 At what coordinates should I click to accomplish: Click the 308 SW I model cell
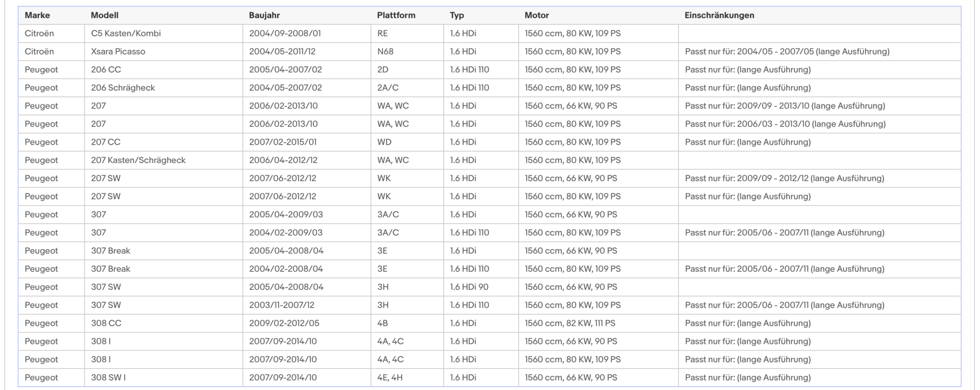[x=164, y=378]
